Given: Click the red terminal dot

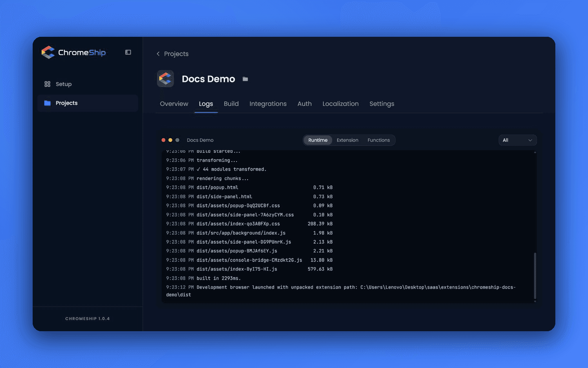Looking at the screenshot, I should [163, 140].
